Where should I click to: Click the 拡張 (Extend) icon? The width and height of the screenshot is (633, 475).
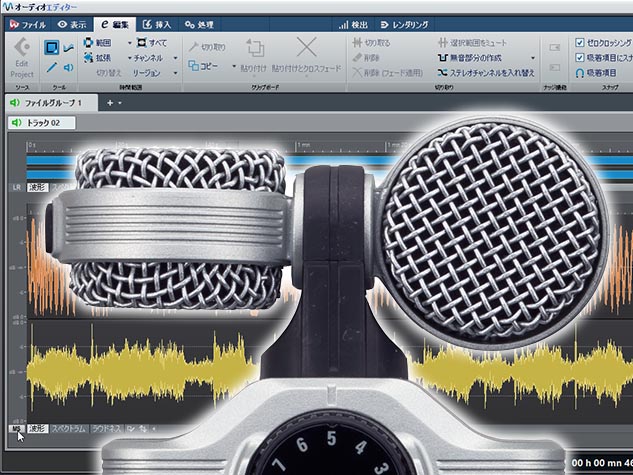point(88,58)
